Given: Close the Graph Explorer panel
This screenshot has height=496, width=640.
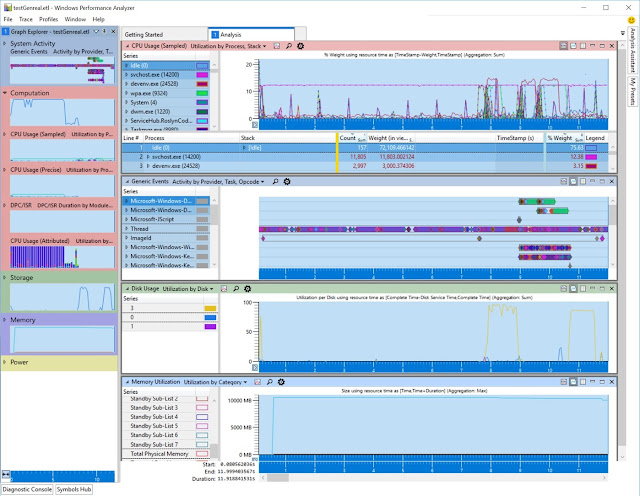Looking at the screenshot, I should [x=113, y=31].
